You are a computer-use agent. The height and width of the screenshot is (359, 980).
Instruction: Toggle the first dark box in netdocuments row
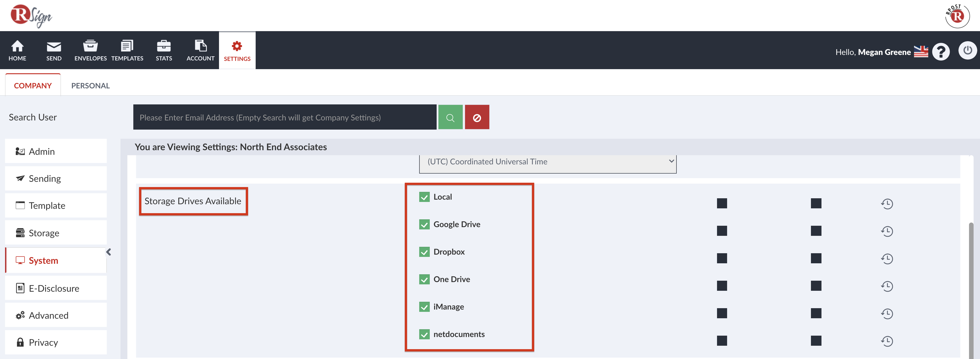click(x=722, y=340)
